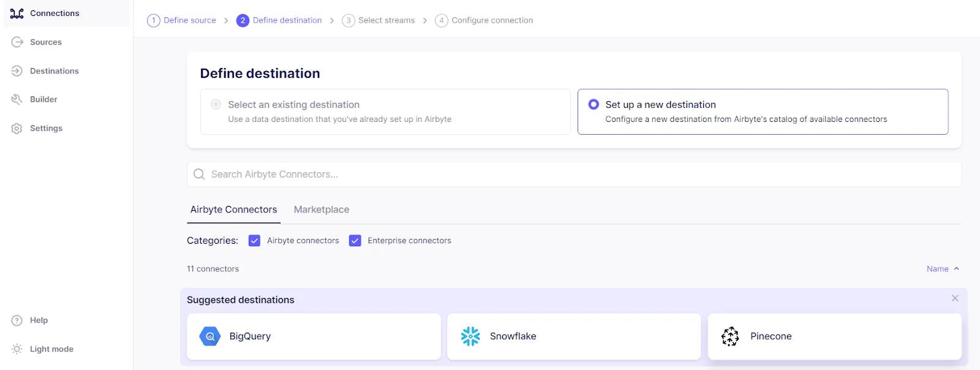
Task: Open the Builder wrench icon
Action: (17, 99)
